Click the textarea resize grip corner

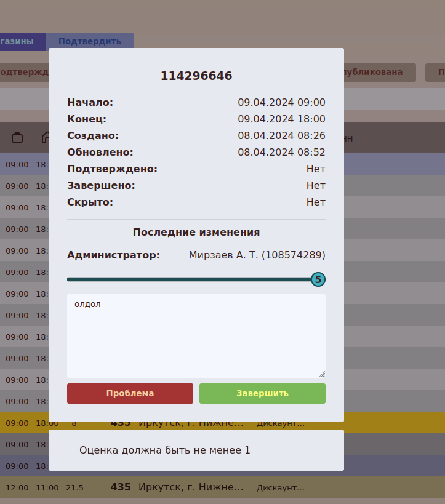point(322,374)
